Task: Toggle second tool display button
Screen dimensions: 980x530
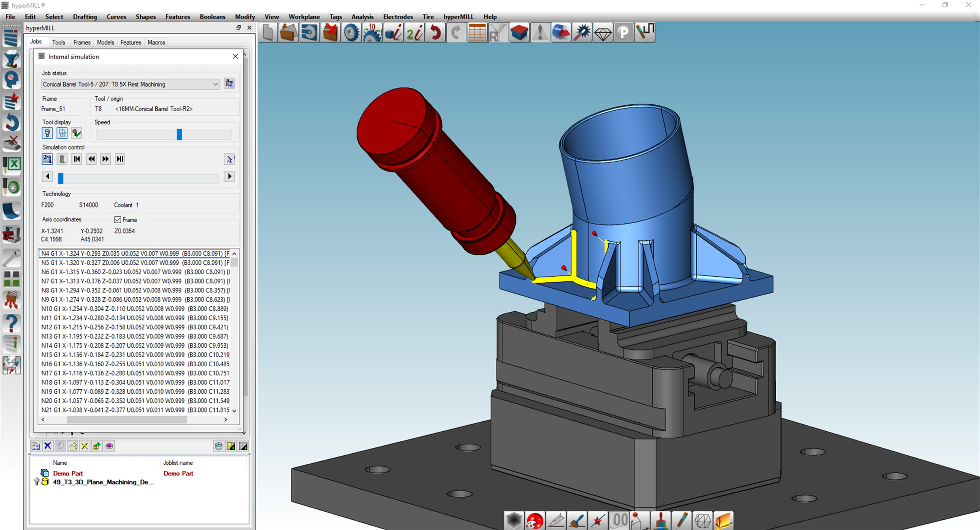Action: click(62, 133)
